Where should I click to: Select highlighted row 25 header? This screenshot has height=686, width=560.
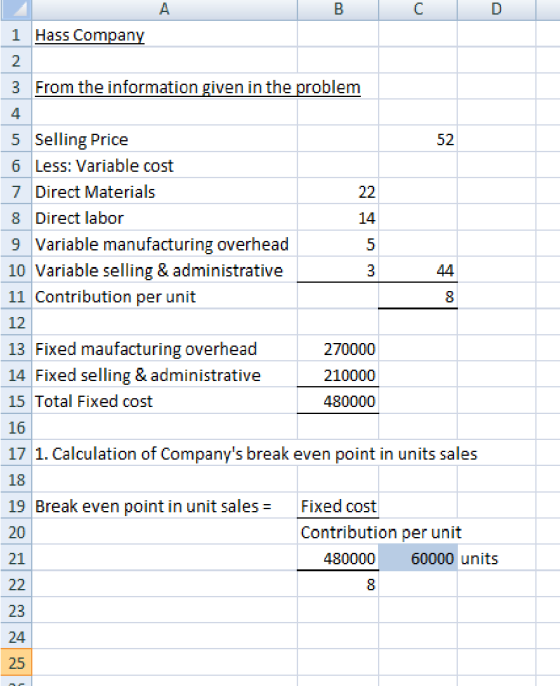click(x=16, y=662)
